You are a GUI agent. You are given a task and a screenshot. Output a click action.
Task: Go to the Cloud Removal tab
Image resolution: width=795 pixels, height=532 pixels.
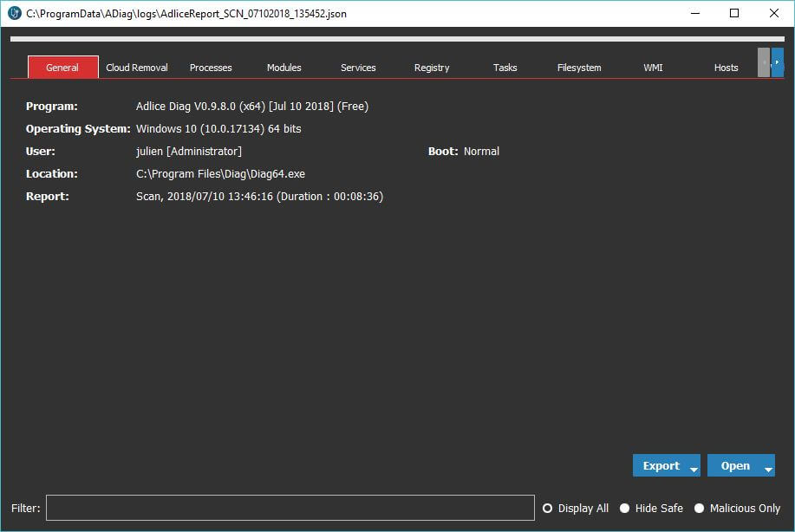[137, 68]
